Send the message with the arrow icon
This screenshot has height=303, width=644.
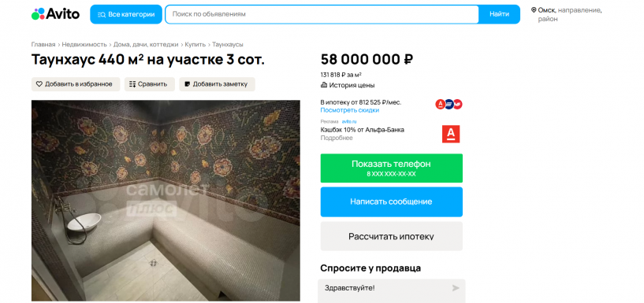(456, 288)
